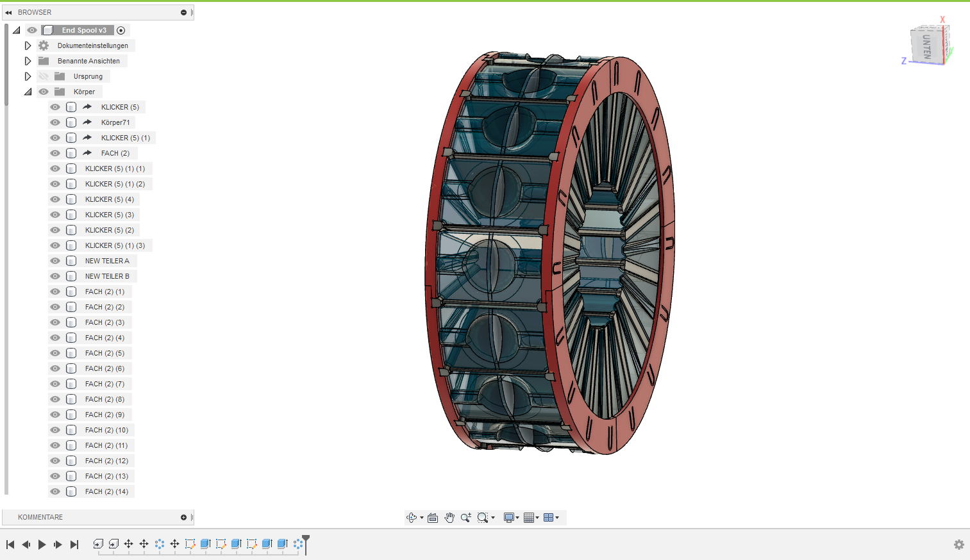Select the KLICKER (5) (1) (3) body

[x=115, y=245]
